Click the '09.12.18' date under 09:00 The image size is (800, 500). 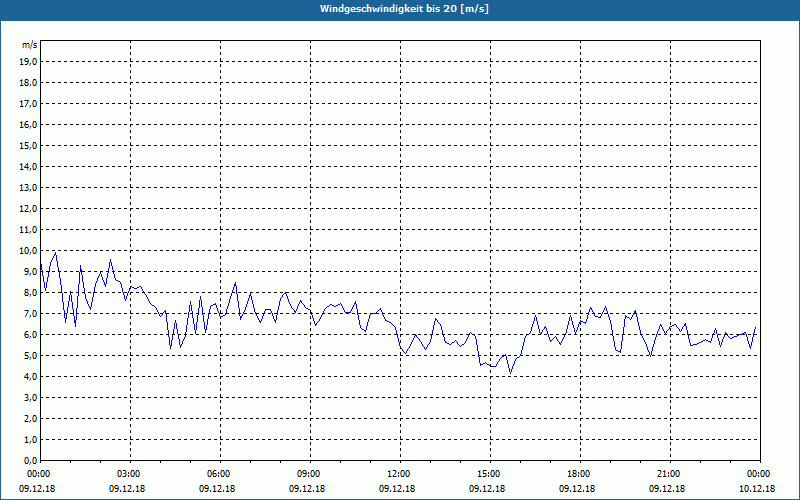point(307,488)
